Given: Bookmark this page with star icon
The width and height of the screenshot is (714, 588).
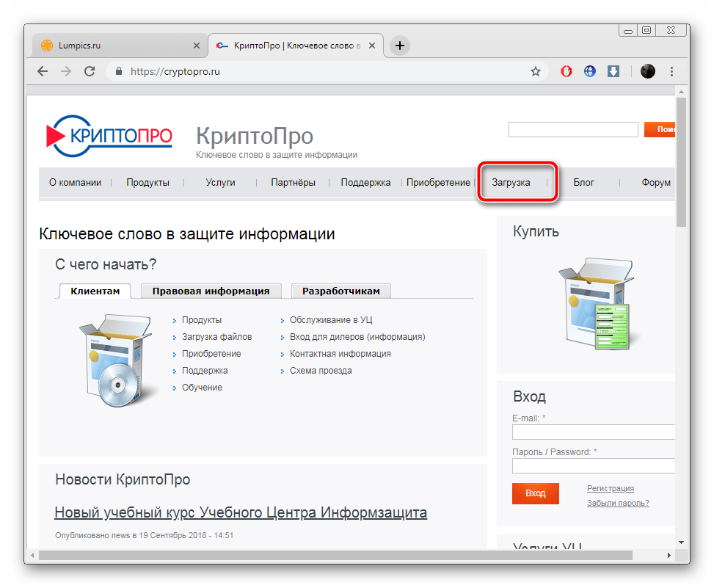Looking at the screenshot, I should point(536,71).
